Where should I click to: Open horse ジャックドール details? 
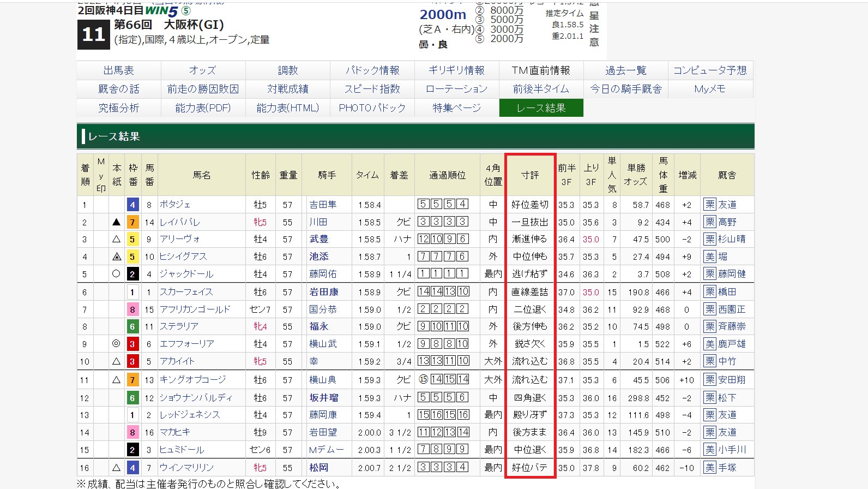tap(186, 274)
